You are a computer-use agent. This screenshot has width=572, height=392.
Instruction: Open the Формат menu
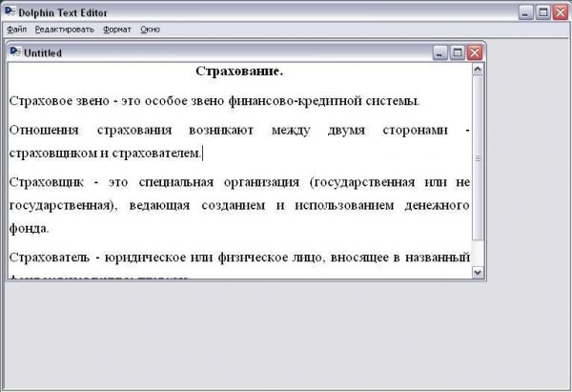116,30
